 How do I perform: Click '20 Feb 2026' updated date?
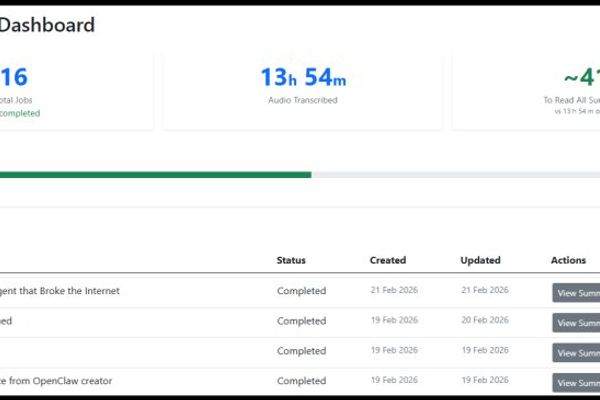[485, 320]
